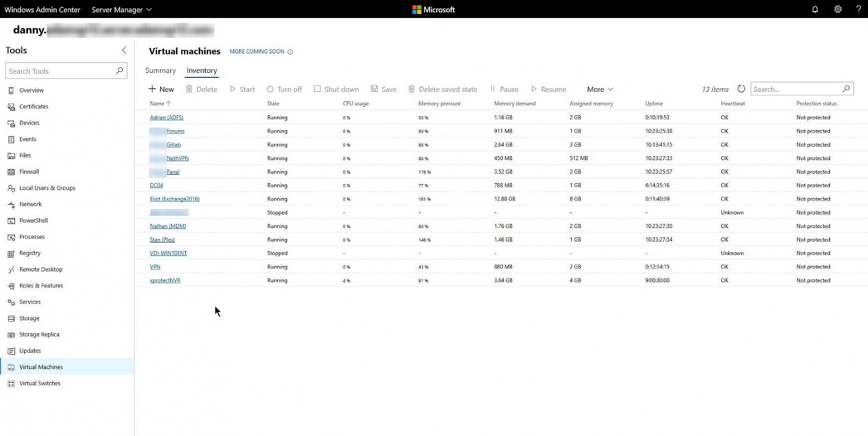Click the Turn off toolbar button

[x=284, y=89]
